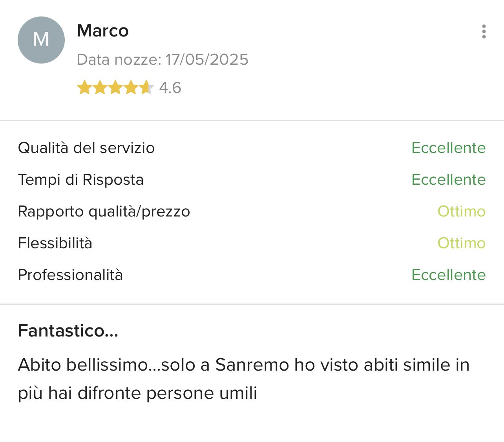Select the Tempi di Risposta label
Viewport: 504px width, 442px height.
(81, 180)
